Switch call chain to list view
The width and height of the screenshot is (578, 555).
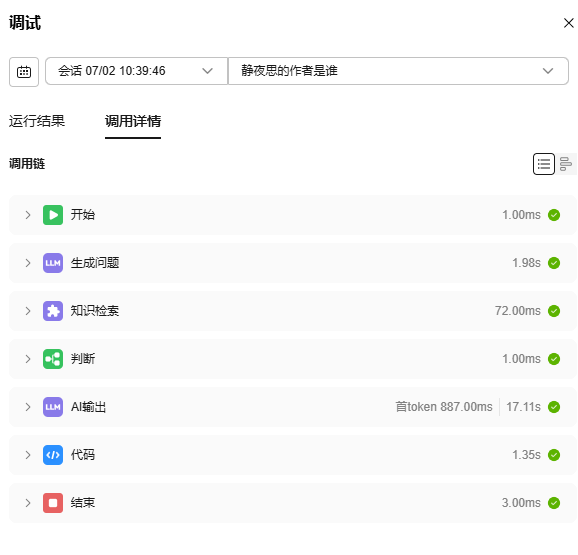544,164
